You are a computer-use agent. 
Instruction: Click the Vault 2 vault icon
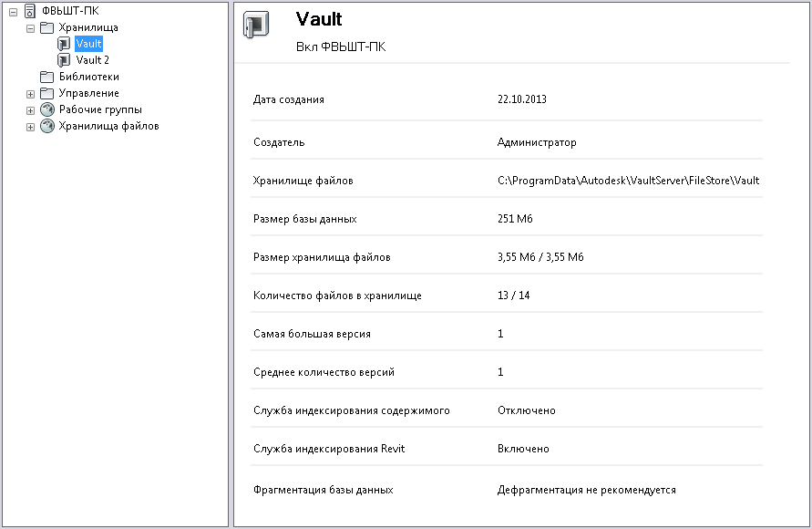tap(64, 60)
